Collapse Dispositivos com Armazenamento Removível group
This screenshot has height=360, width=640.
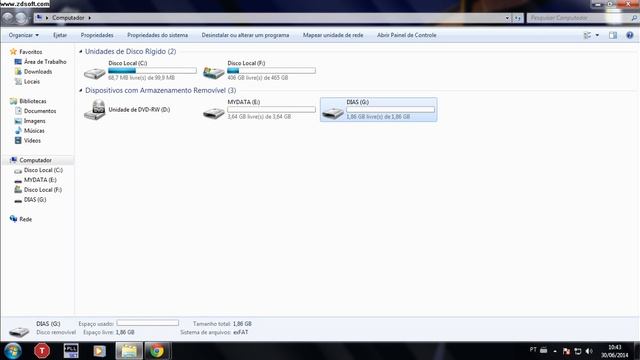click(x=81, y=90)
